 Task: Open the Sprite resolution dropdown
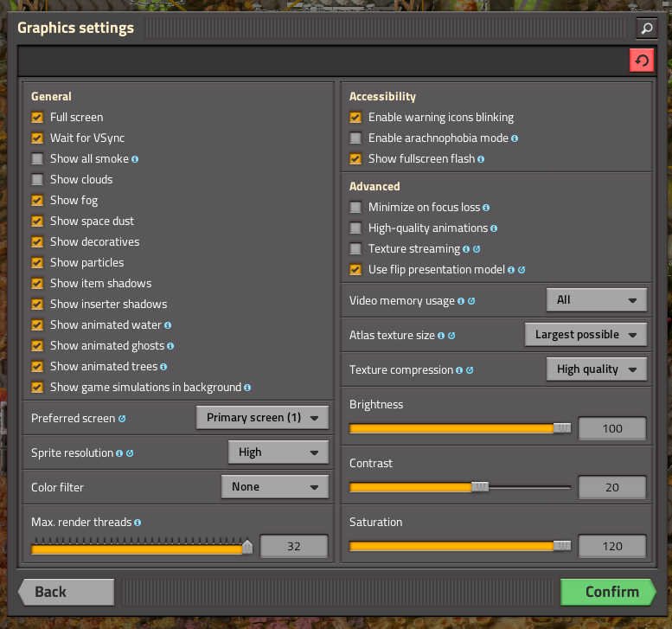(x=278, y=452)
